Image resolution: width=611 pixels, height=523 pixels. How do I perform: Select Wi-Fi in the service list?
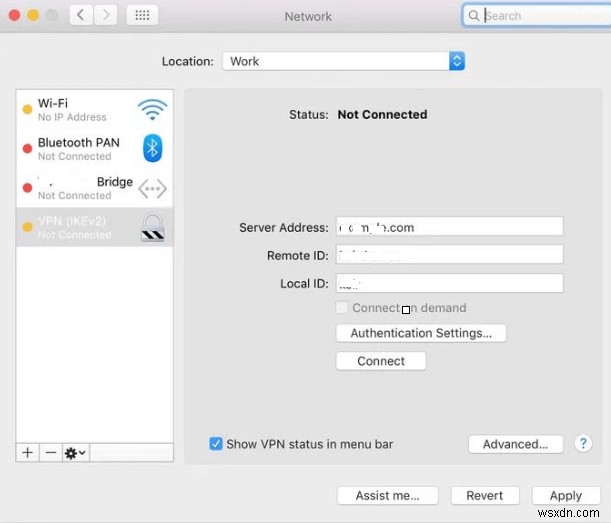(95, 110)
